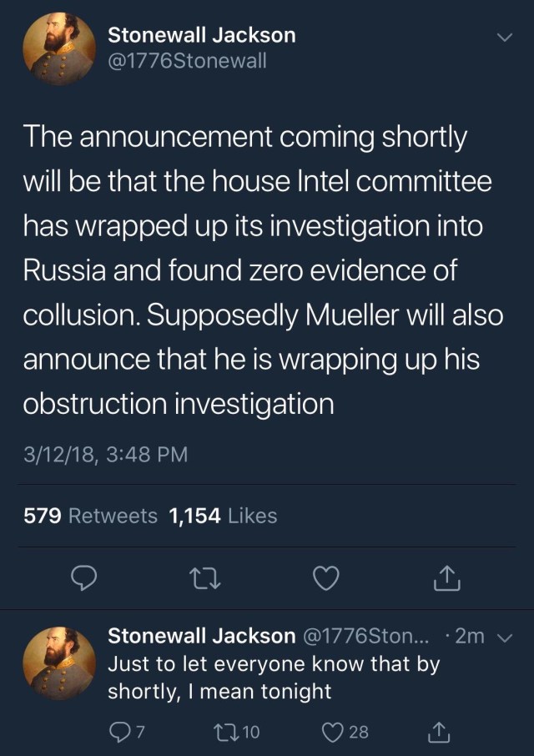
Task: Reply to the 'shortly, I mean tonight' tweet
Action: [x=123, y=732]
